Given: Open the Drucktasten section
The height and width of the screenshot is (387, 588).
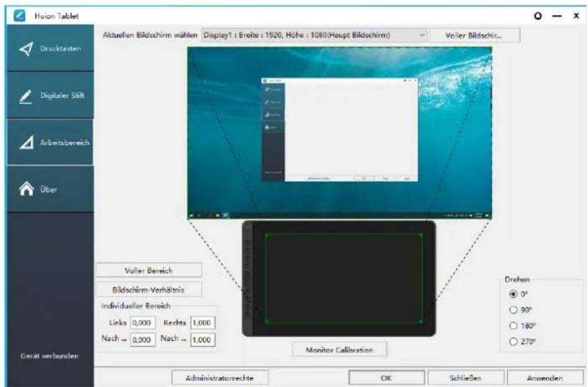Looking at the screenshot, I should pyautogui.click(x=50, y=48).
